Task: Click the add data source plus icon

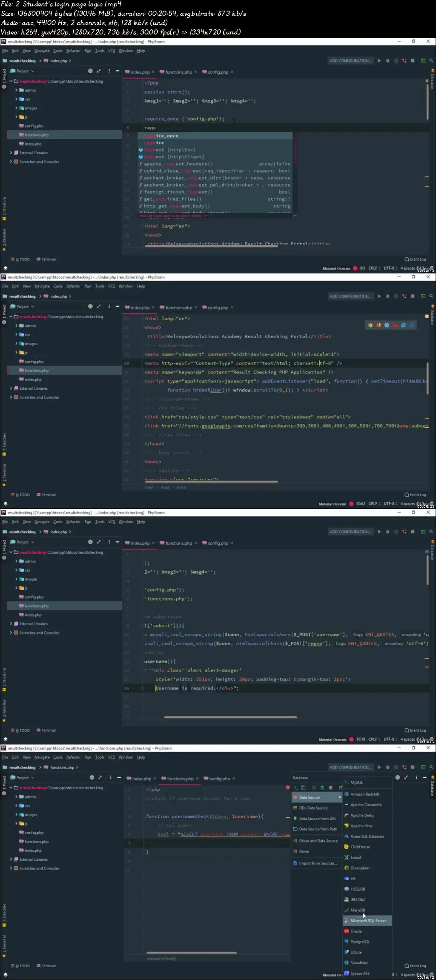Action: pyautogui.click(x=295, y=788)
